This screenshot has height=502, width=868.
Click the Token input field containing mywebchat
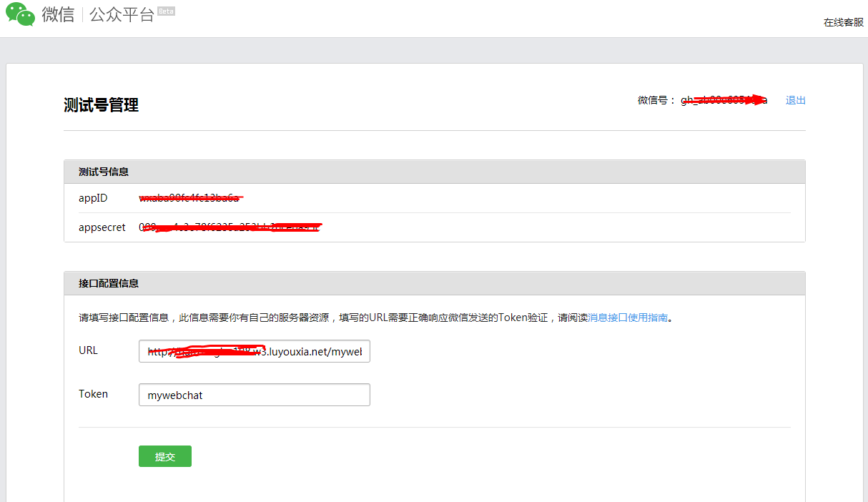[x=255, y=395]
